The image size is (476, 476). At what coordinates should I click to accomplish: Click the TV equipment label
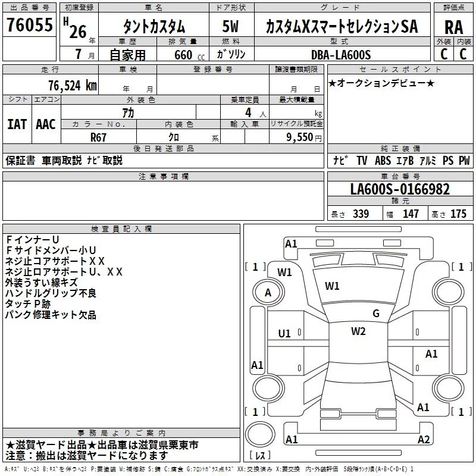[362, 160]
